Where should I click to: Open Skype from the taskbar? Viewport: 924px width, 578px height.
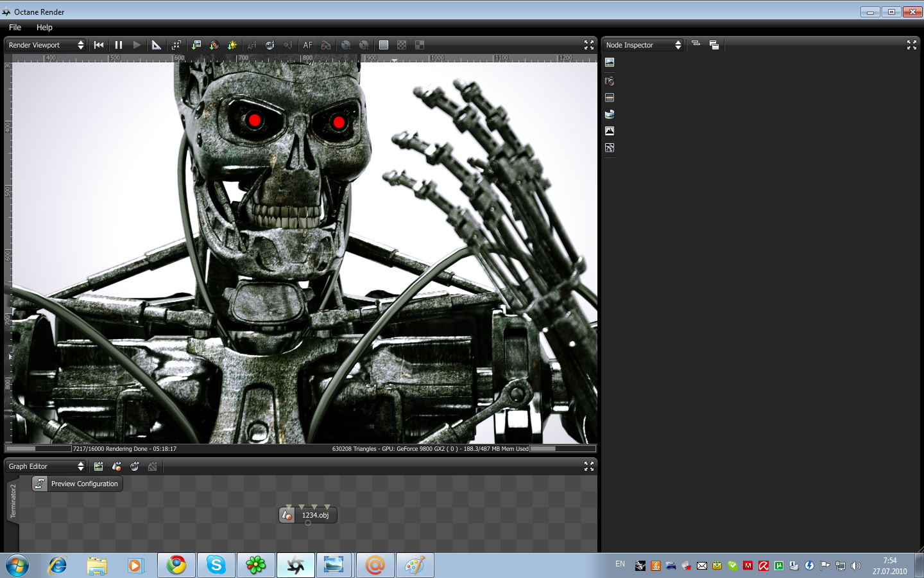[x=216, y=566]
